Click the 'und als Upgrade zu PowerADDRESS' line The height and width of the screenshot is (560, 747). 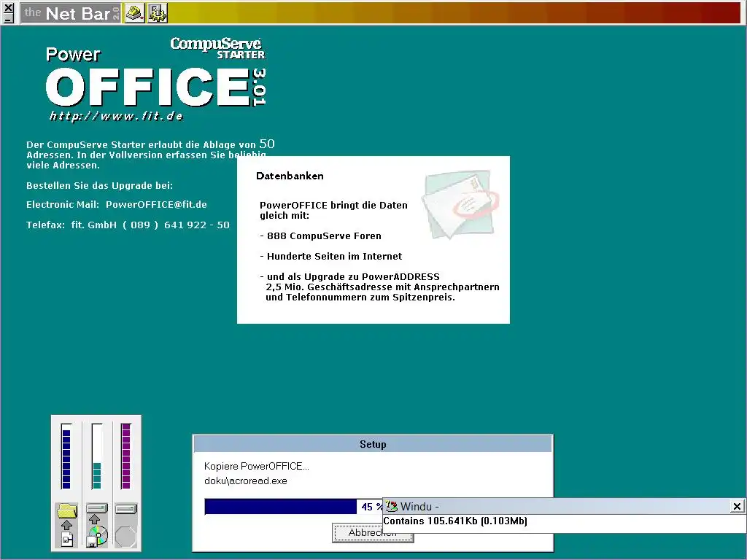[x=349, y=276]
